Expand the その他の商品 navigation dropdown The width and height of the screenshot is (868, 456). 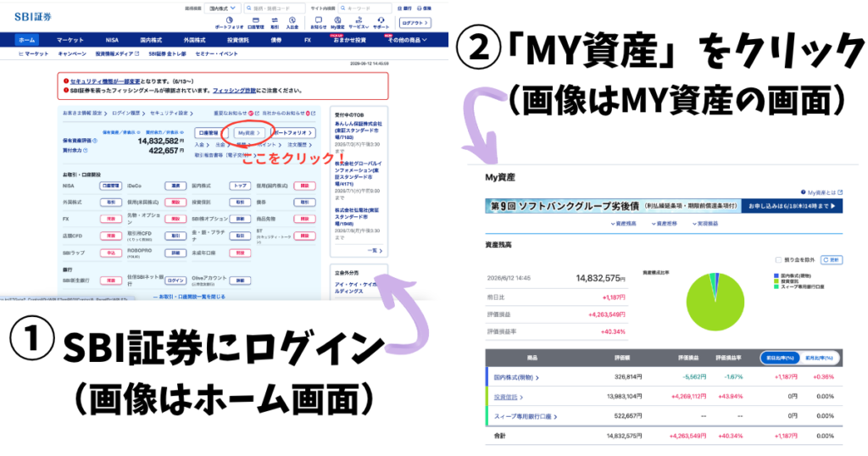point(408,40)
